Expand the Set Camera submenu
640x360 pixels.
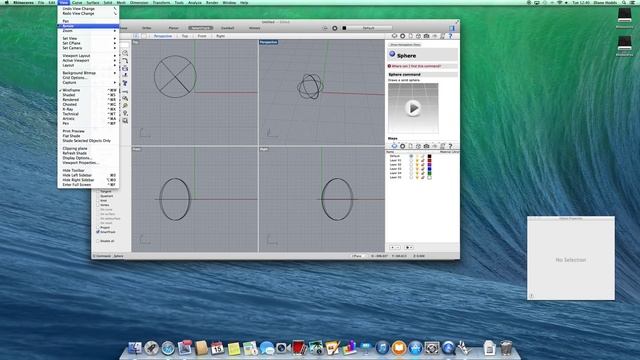(x=88, y=48)
